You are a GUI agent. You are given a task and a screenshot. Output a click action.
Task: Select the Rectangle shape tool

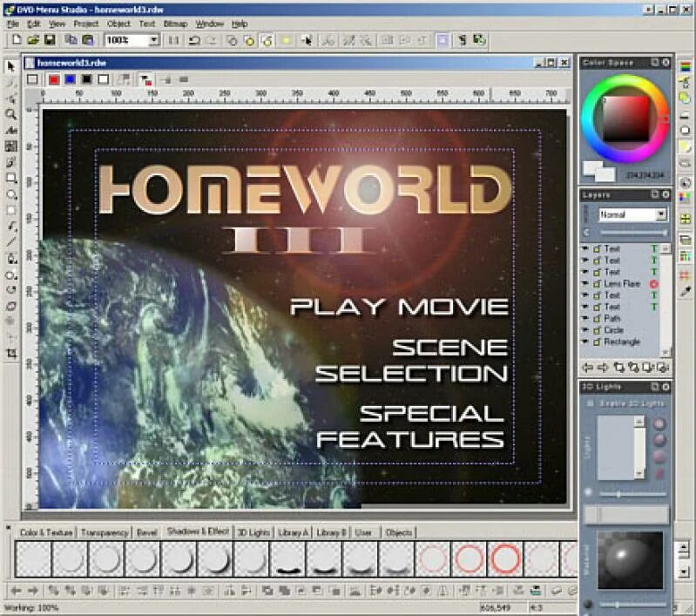[x=11, y=178]
